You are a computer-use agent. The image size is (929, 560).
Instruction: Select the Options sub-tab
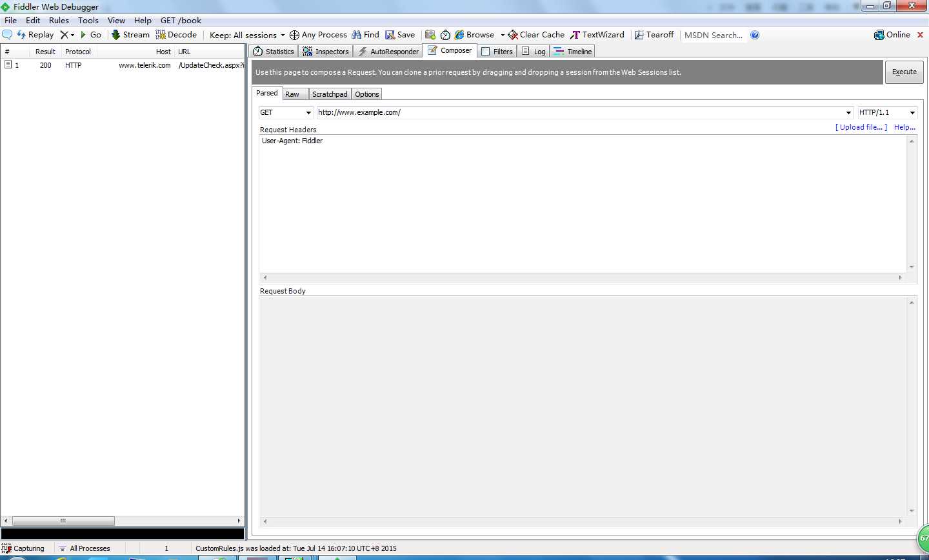pos(367,94)
